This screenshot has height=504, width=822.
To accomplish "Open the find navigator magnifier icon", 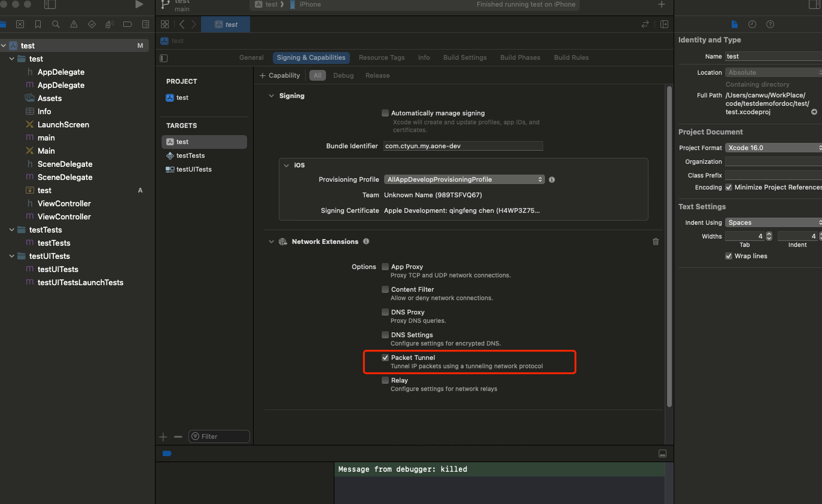I will click(56, 25).
